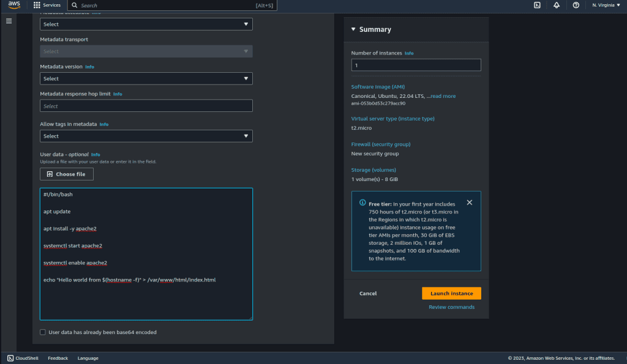
Task: Collapse the Summary panel
Action: pyautogui.click(x=353, y=29)
